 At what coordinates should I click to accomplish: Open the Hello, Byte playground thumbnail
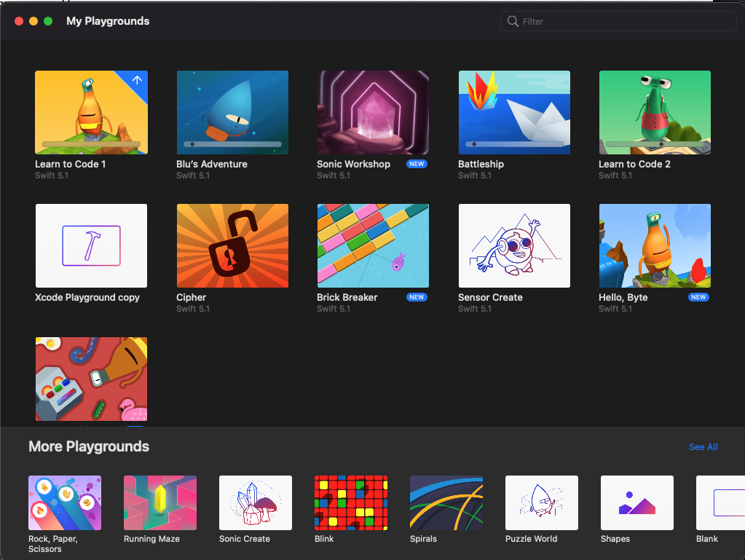coord(655,245)
